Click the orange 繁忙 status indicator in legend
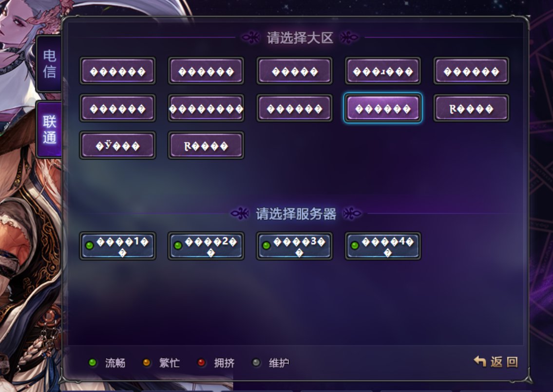 pos(146,362)
